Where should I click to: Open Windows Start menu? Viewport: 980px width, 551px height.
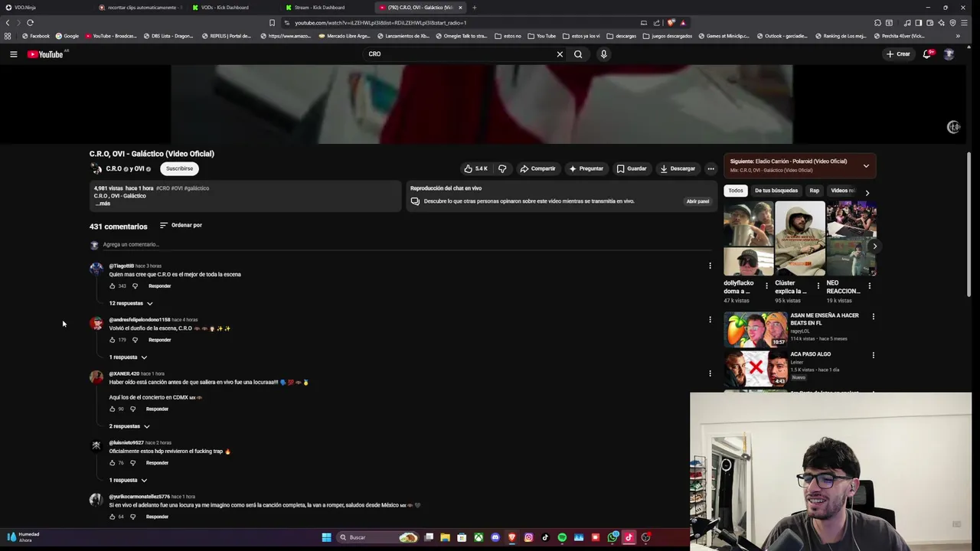tap(326, 537)
